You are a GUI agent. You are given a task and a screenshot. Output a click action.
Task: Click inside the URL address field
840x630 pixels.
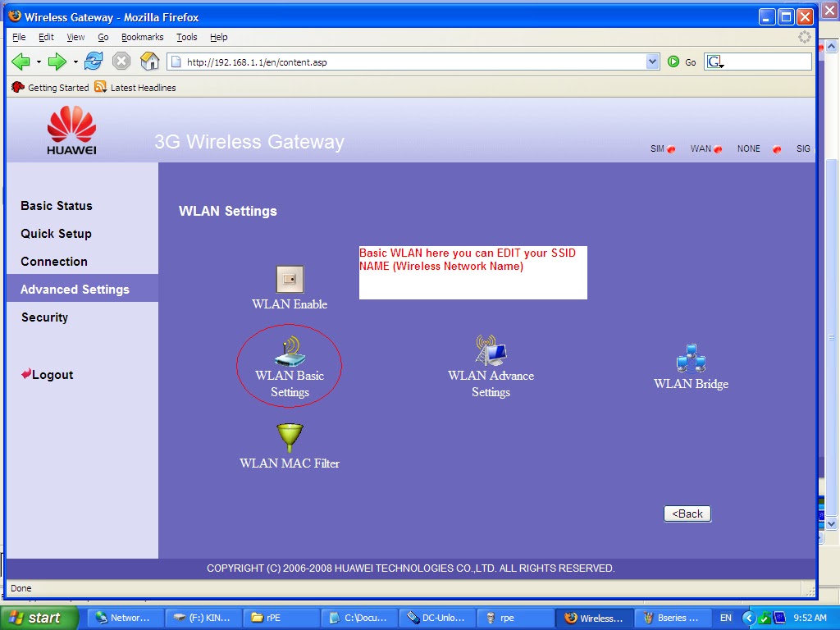pyautogui.click(x=413, y=62)
